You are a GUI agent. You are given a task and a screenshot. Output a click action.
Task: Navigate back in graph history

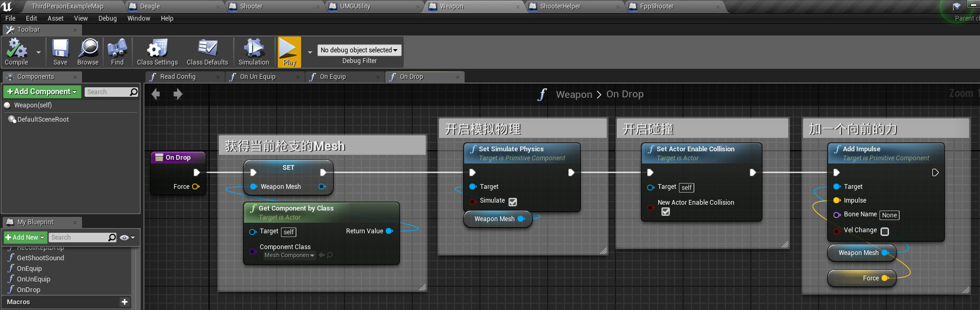point(156,94)
